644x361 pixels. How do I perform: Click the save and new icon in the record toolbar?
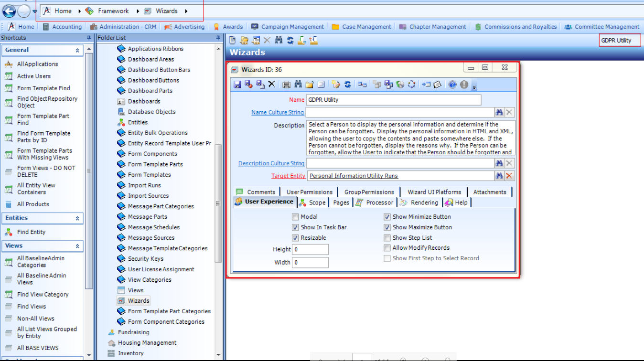pyautogui.click(x=260, y=85)
